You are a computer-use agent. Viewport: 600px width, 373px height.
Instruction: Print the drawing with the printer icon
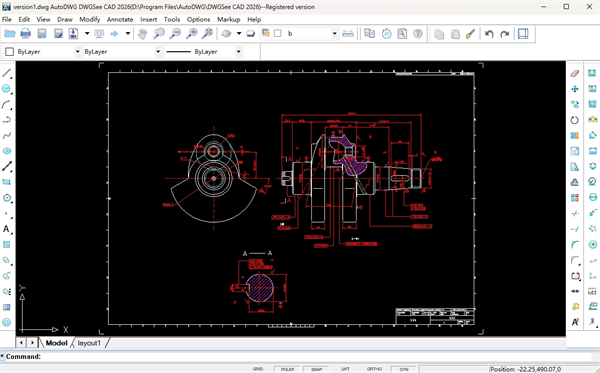(x=26, y=34)
